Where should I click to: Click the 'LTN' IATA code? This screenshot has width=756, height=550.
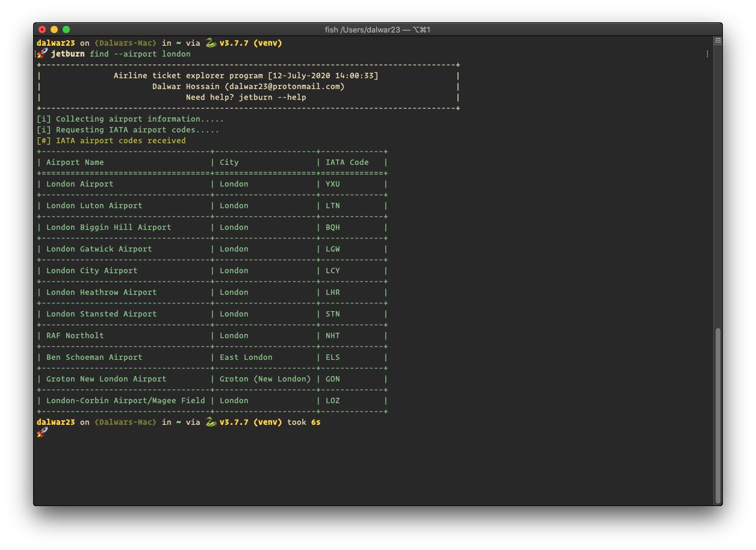(333, 205)
